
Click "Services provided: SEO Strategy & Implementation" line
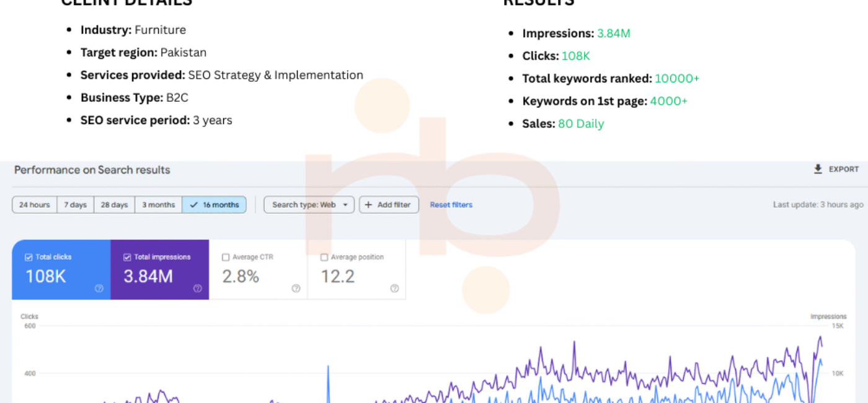tap(222, 75)
